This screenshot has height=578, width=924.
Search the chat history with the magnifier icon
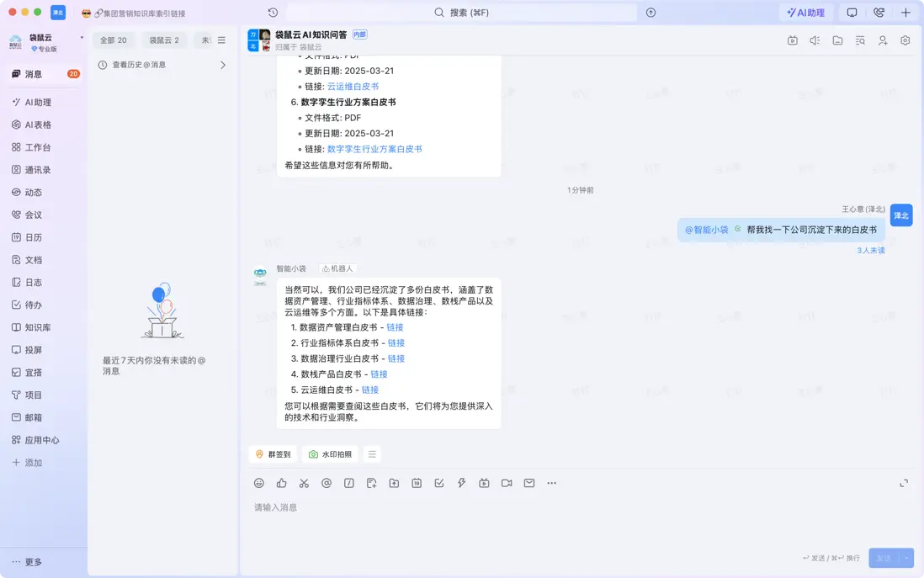(860, 40)
